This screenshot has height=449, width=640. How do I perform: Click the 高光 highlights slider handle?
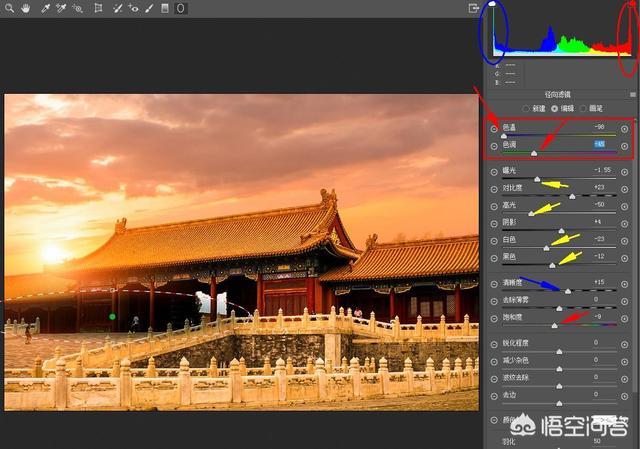[x=531, y=213]
